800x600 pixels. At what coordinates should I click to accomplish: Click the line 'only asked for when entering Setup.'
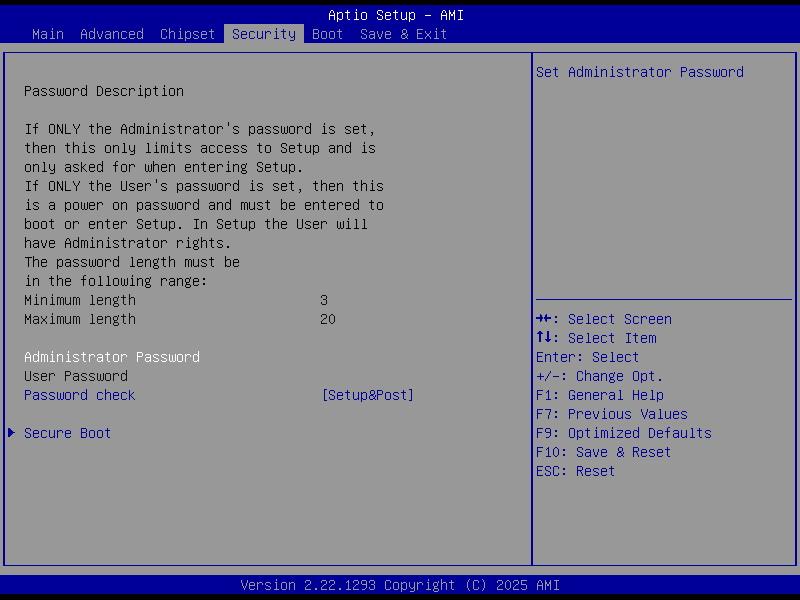click(x=163, y=167)
